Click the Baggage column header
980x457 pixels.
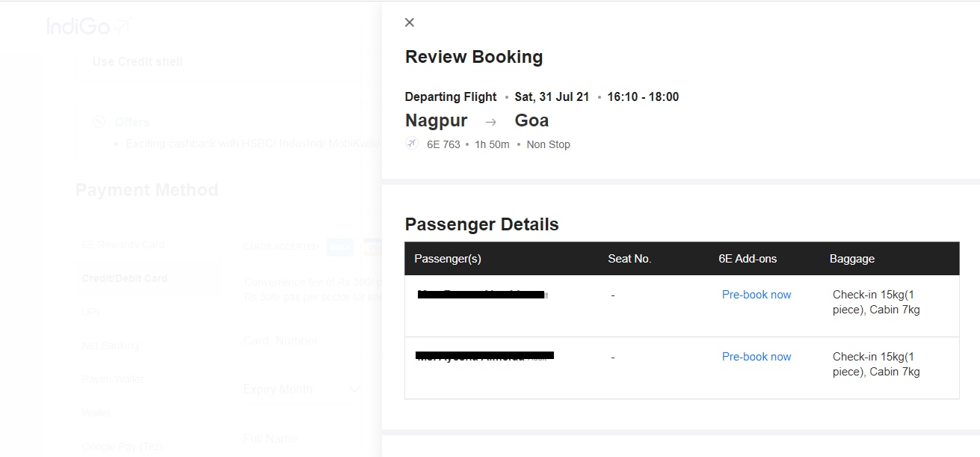pyautogui.click(x=851, y=259)
